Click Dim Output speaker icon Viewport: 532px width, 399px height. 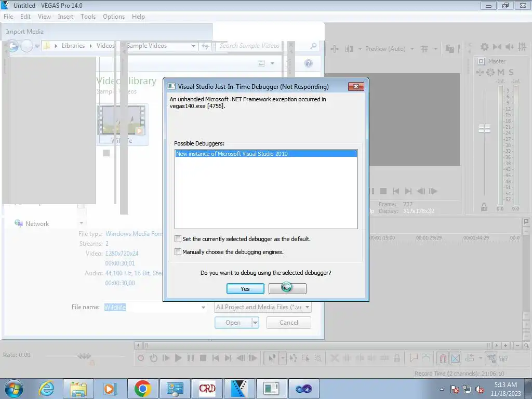tap(510, 47)
